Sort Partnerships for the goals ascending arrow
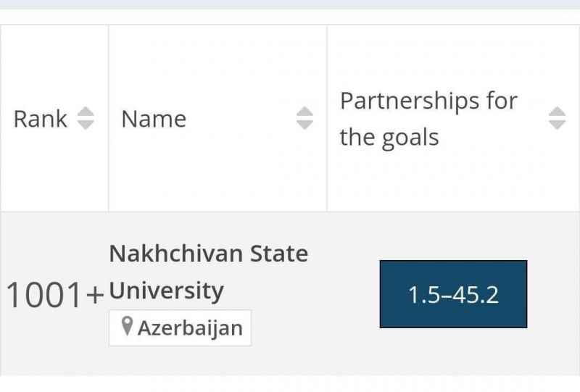 pos(557,112)
